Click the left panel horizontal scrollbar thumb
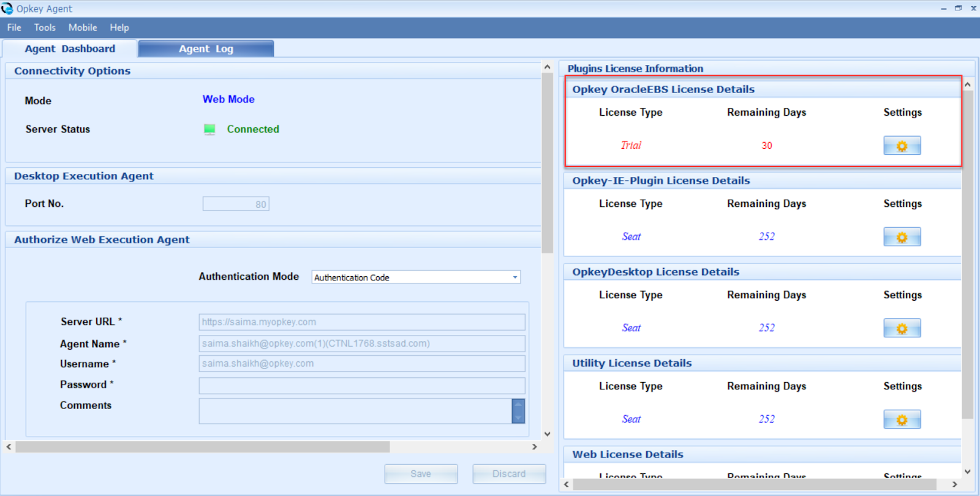The height and width of the screenshot is (496, 980). (203, 447)
